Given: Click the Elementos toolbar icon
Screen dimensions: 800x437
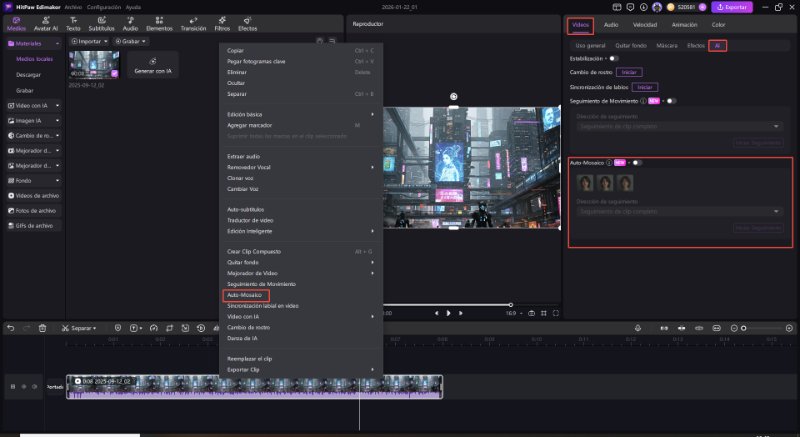Looking at the screenshot, I should [159, 24].
